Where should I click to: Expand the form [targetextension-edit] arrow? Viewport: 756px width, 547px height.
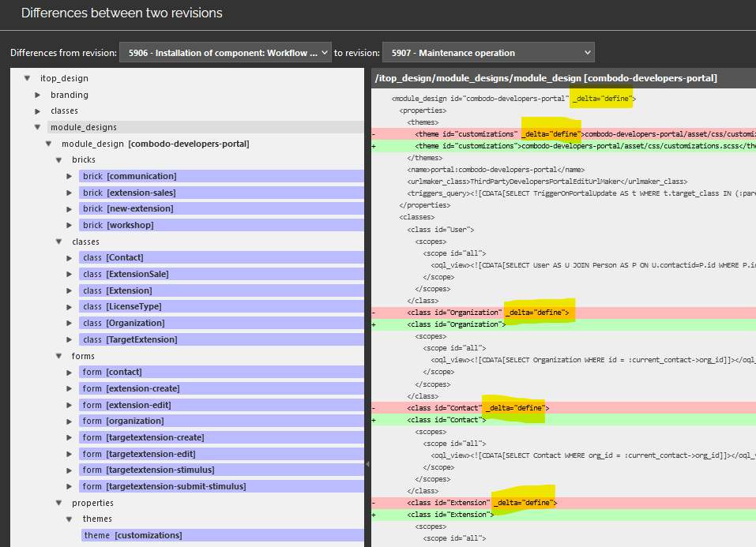[x=70, y=454]
